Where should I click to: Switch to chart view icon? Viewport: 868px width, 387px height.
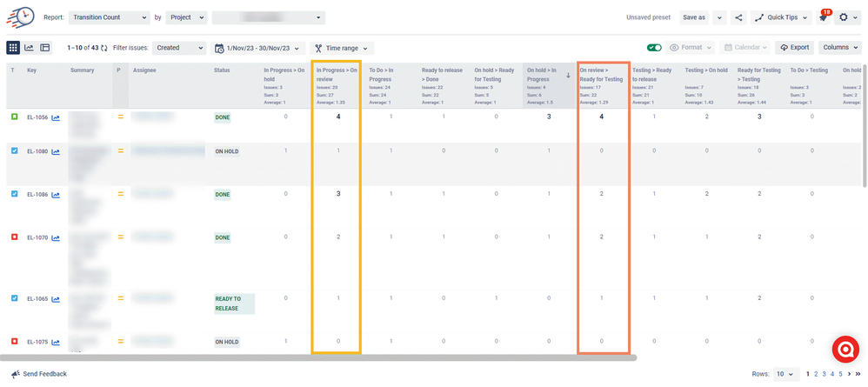click(29, 48)
